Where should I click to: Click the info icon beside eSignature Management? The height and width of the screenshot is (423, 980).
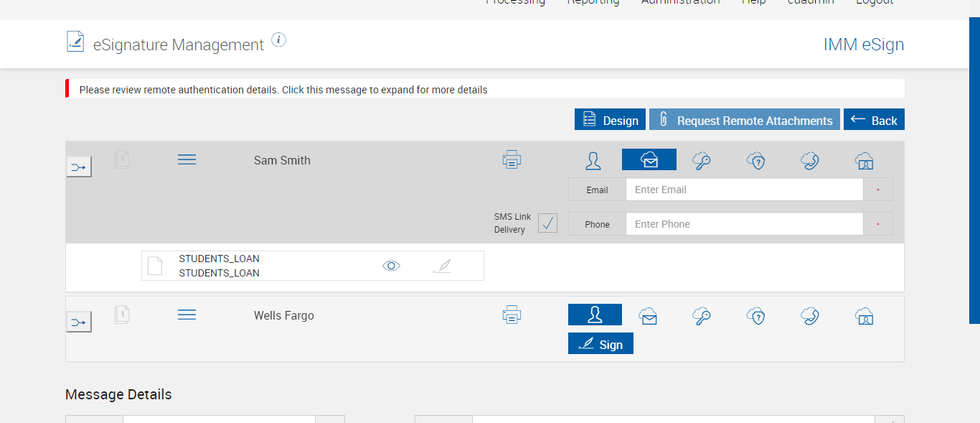coord(279,40)
